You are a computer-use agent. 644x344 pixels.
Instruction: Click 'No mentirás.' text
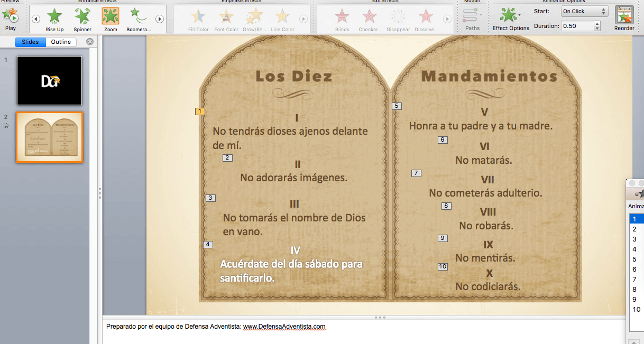(x=485, y=258)
